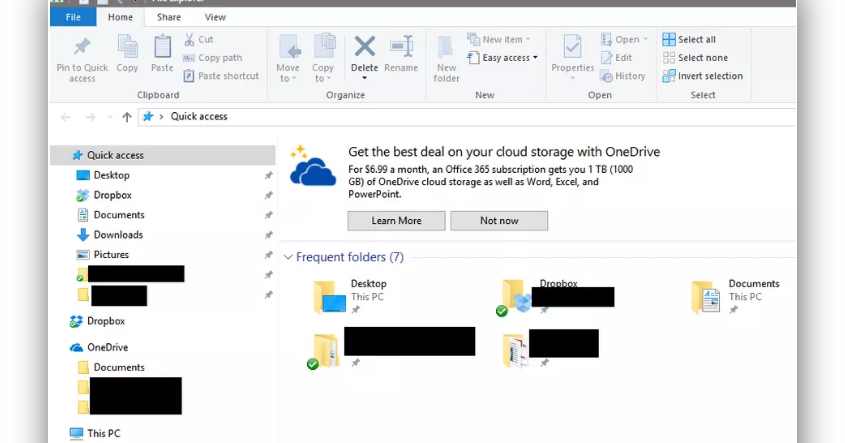The width and height of the screenshot is (845, 443).
Task: Click the OneDrive cloud promo icon
Action: pos(312,165)
